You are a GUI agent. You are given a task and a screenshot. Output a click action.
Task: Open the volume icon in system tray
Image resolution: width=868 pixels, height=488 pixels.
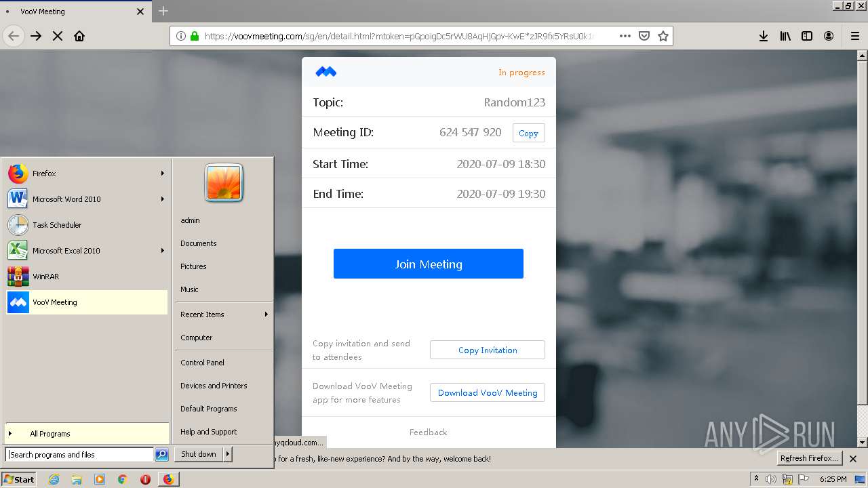[771, 479]
